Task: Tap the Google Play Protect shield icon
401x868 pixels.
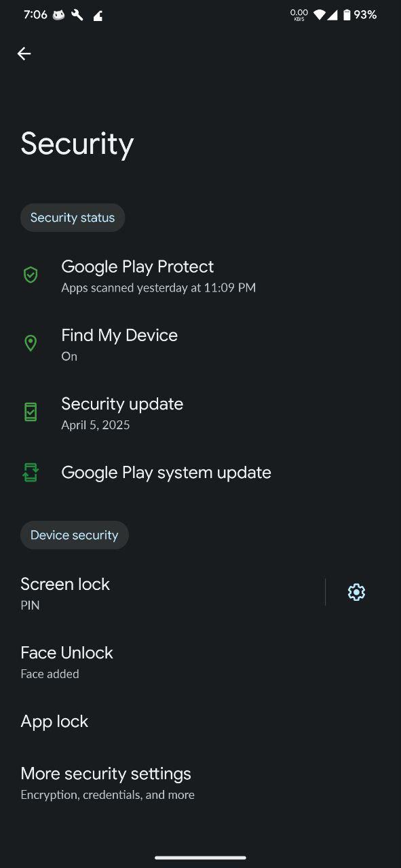Action: (x=31, y=275)
